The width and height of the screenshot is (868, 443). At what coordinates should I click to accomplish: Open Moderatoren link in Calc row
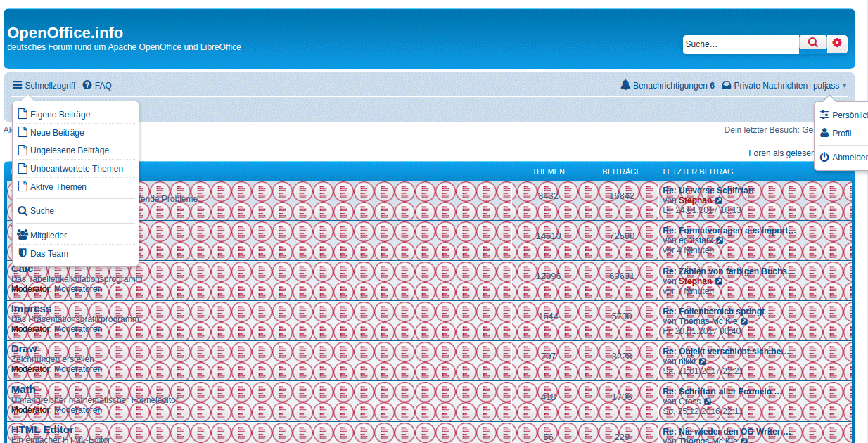[78, 289]
